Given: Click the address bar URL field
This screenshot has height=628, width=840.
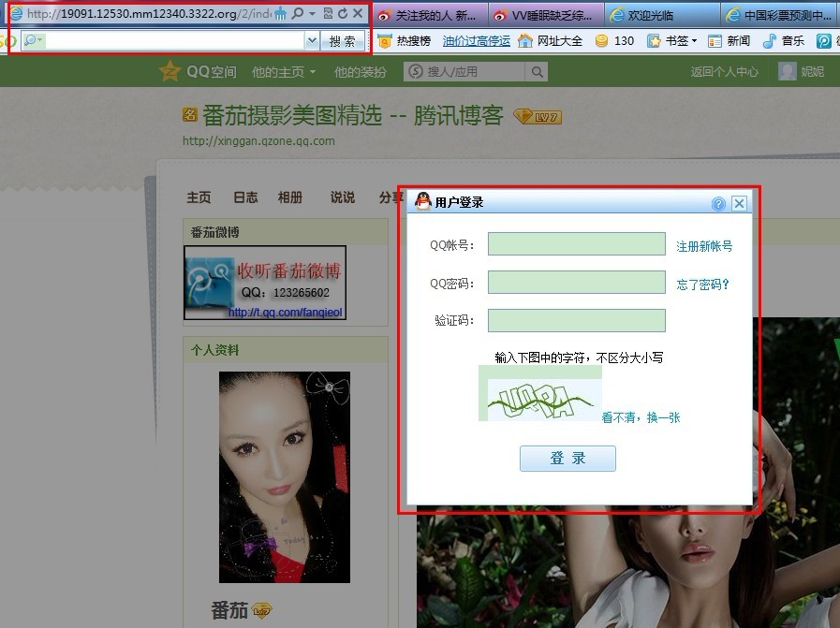Looking at the screenshot, I should tap(149, 13).
